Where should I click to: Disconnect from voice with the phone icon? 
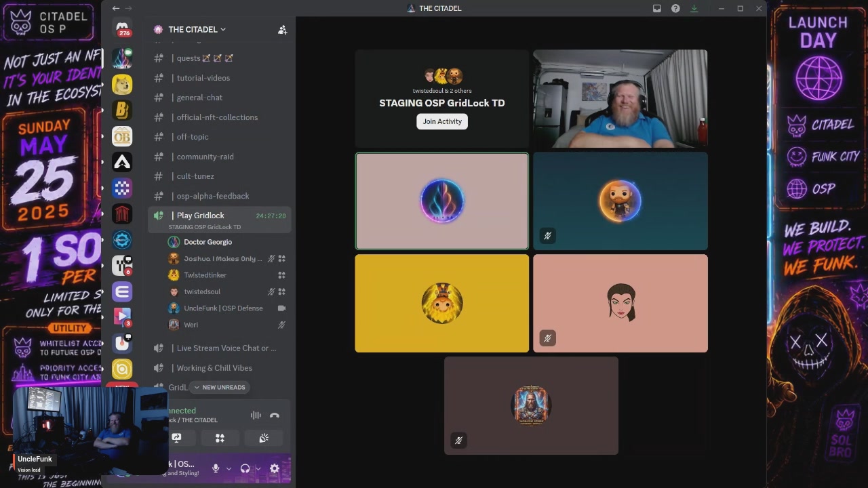[275, 415]
